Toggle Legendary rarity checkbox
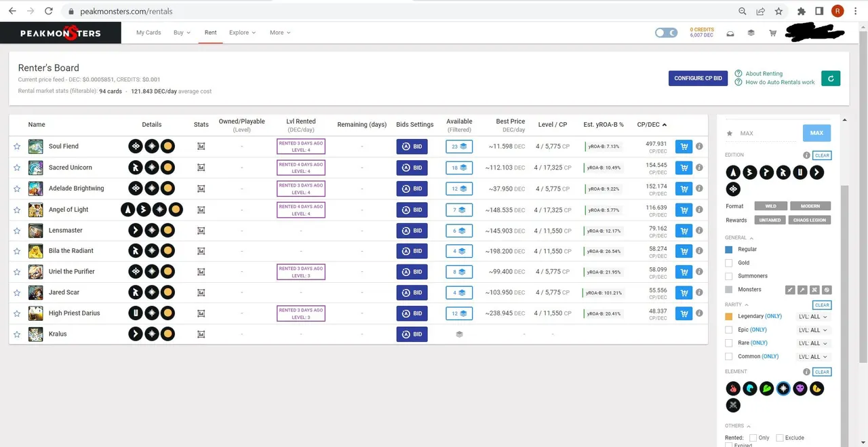 point(729,317)
